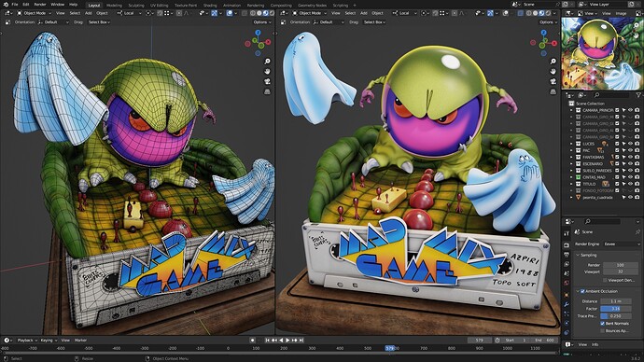
Task: Open the Local transform orientation dropdown in the left viewport
Action: coord(130,13)
